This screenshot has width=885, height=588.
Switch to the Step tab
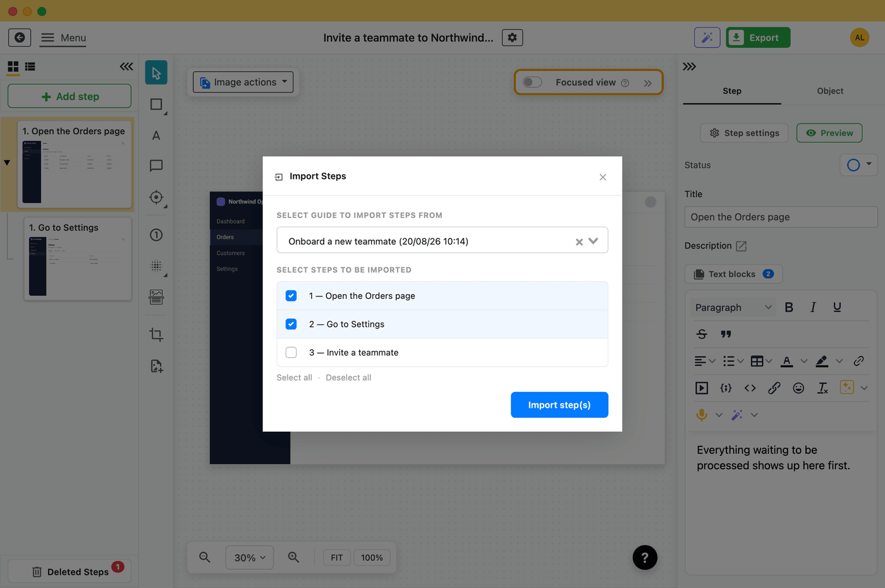tap(732, 91)
